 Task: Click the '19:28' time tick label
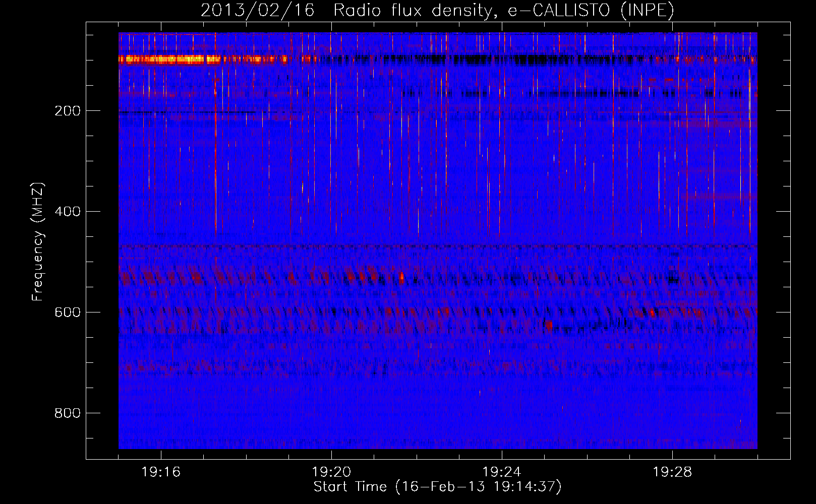672,472
